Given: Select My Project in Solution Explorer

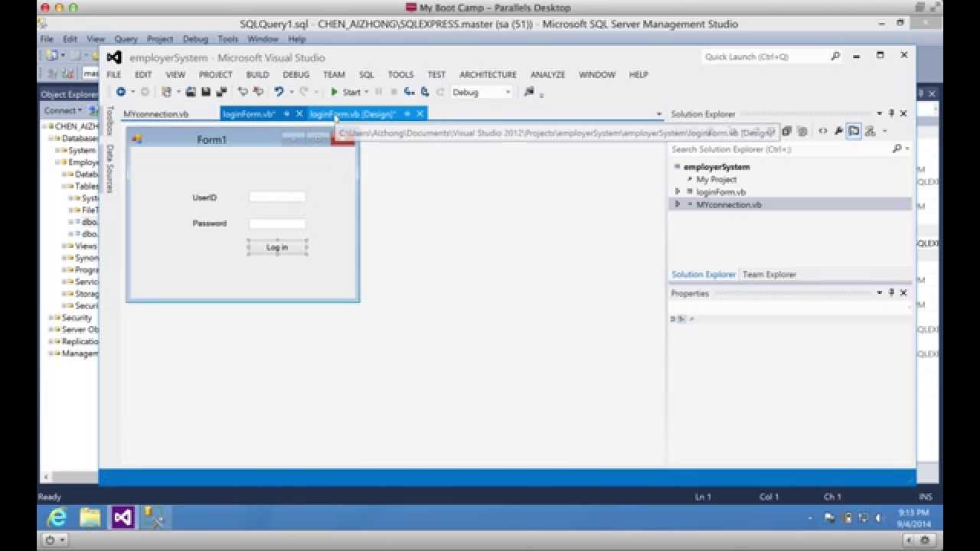Looking at the screenshot, I should coord(716,179).
